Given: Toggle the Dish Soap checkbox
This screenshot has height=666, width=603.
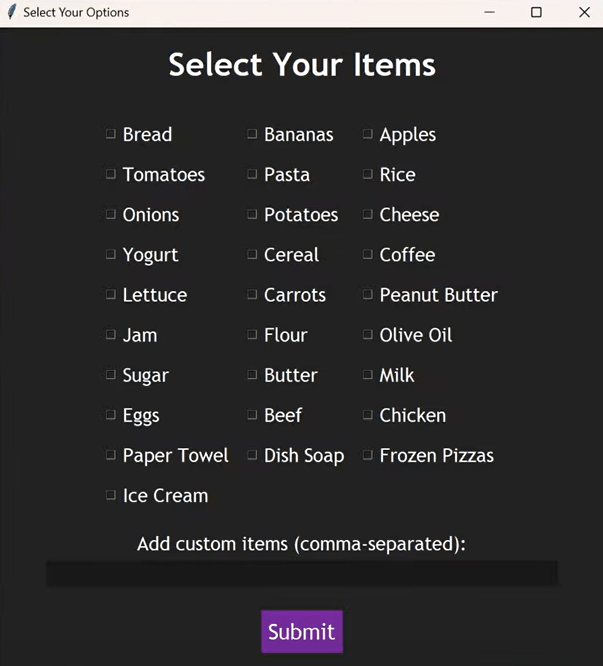Looking at the screenshot, I should [x=252, y=455].
